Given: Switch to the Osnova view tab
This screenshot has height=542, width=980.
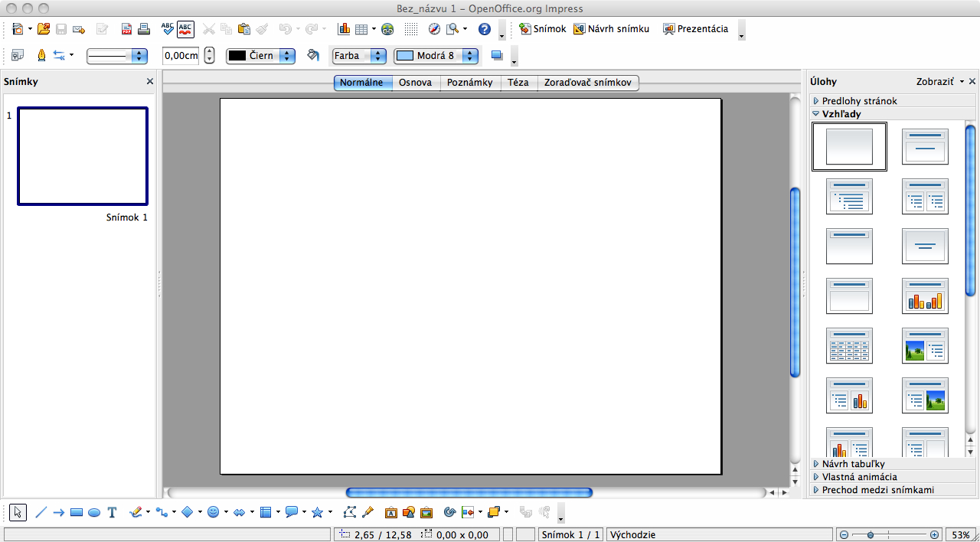Looking at the screenshot, I should [x=415, y=83].
